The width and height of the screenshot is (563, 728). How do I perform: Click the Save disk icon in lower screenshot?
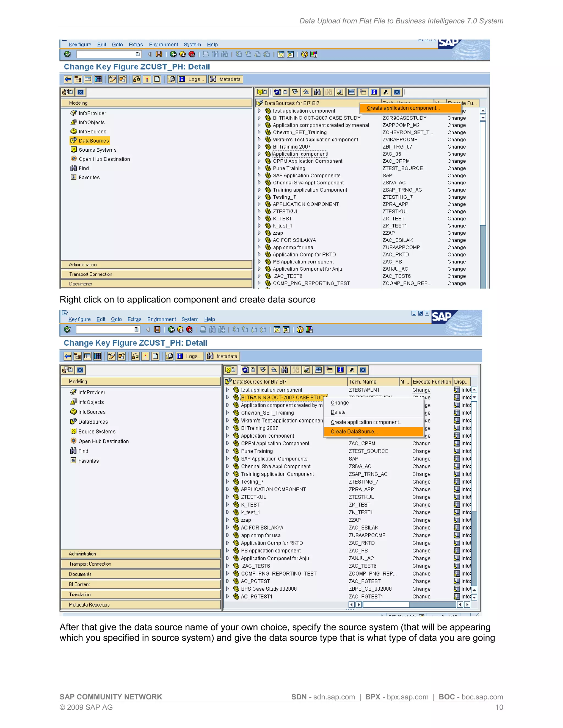(157, 330)
